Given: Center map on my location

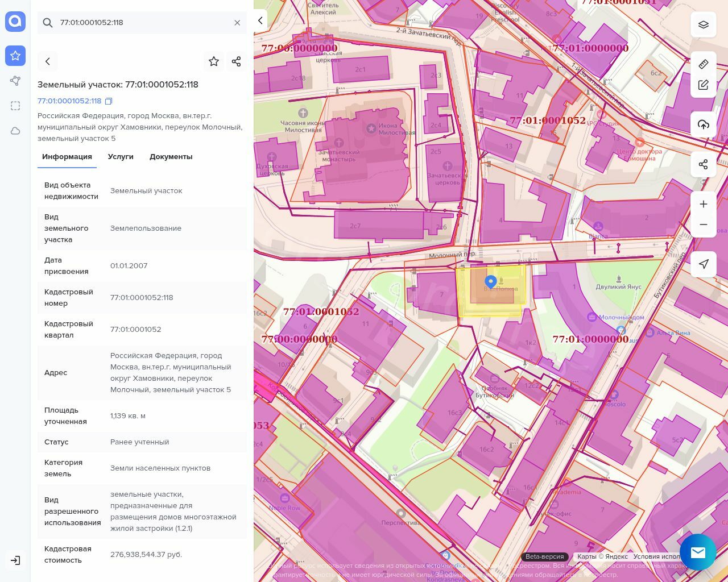Looking at the screenshot, I should point(704,264).
